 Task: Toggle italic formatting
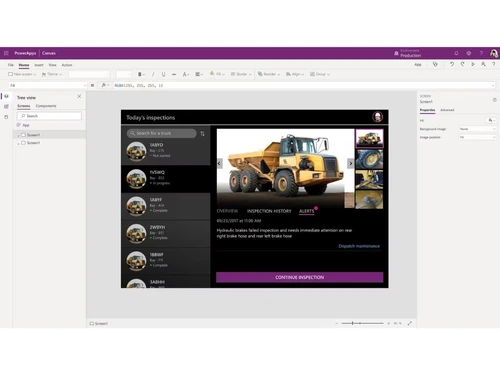[x=153, y=74]
